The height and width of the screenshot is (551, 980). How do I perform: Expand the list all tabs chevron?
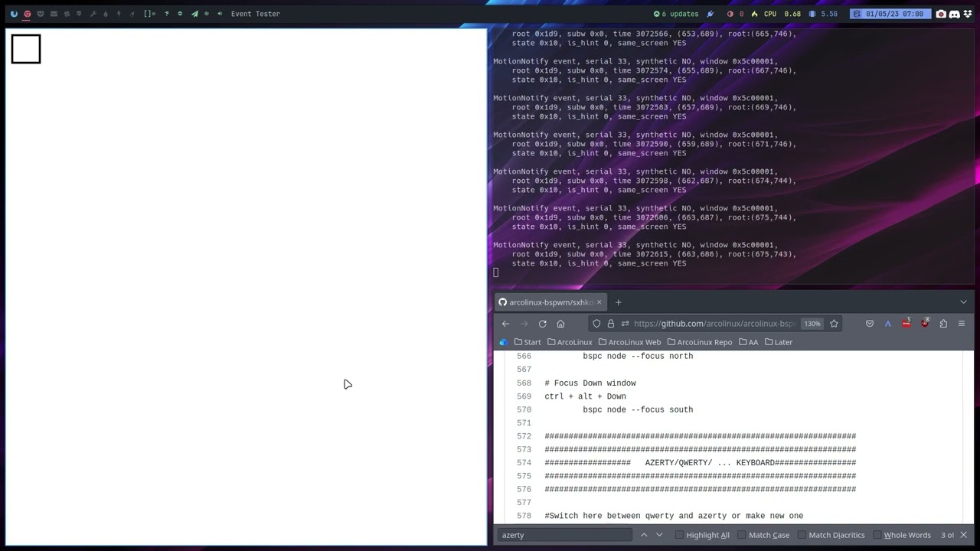(963, 302)
